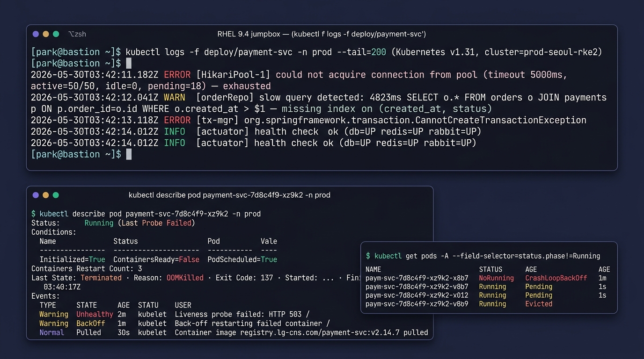This screenshot has height=359, width=644.
Task: Click the green Running status value
Action: pos(99,223)
